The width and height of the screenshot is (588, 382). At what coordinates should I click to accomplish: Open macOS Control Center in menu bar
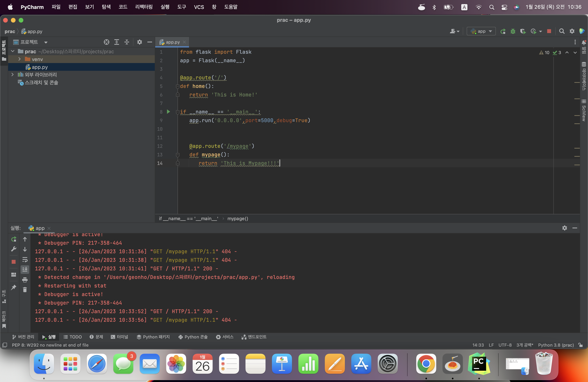(504, 7)
